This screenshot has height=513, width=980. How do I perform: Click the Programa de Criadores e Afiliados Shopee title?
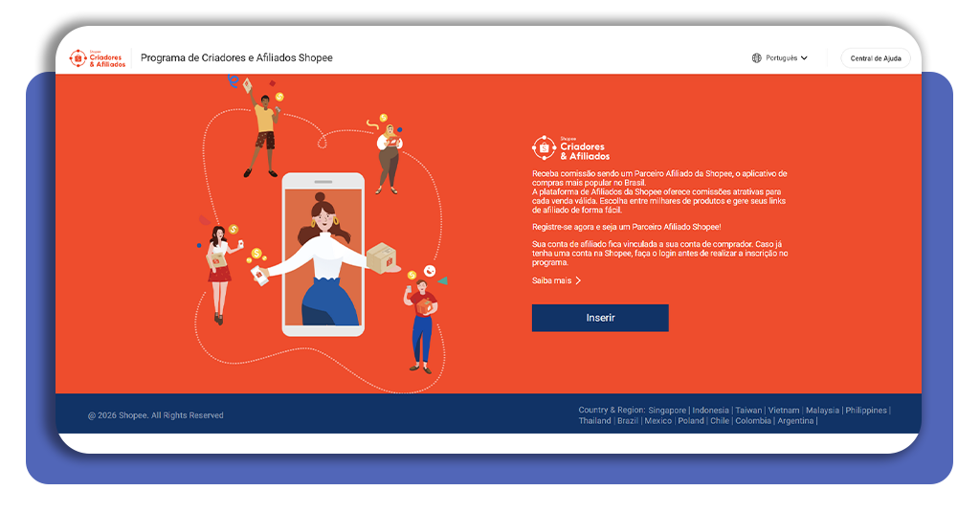(236, 58)
